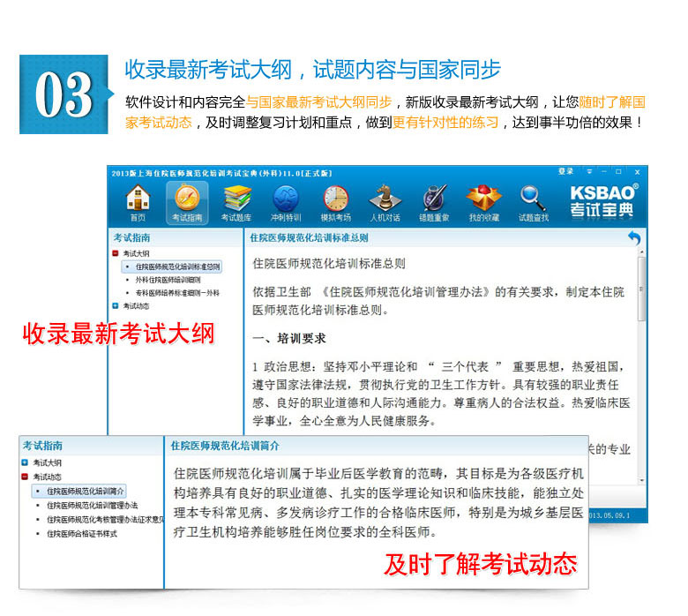Viewport: 688px width, 616px height.
Task: Close the 考试宝典 window
Action: tap(637, 172)
